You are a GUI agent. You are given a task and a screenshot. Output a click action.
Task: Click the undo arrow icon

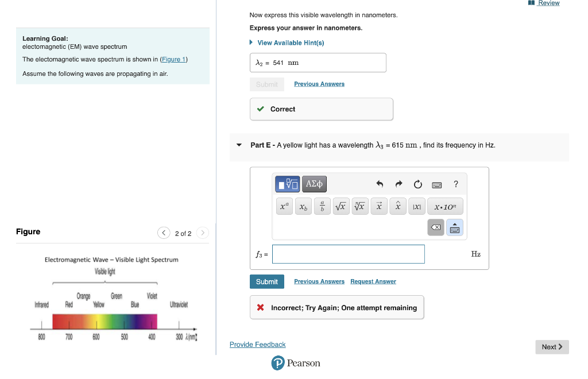[x=380, y=184]
